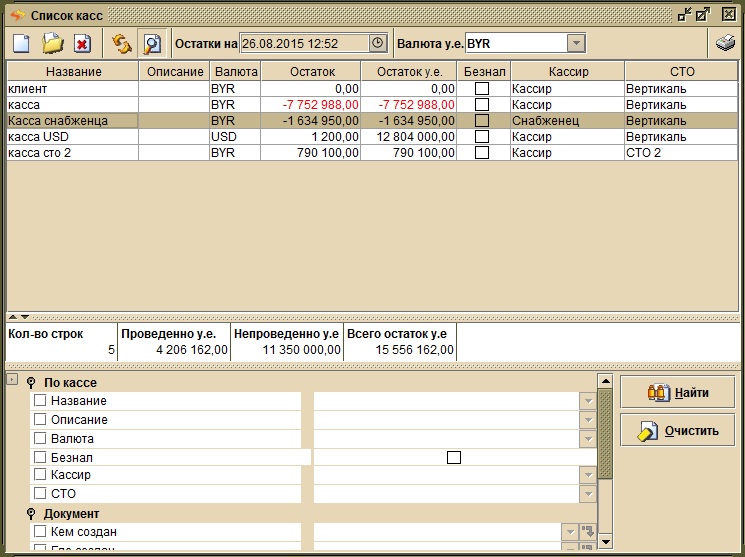745x557 pixels.
Task: Enable the Описание filter checkbox
Action: [40, 419]
